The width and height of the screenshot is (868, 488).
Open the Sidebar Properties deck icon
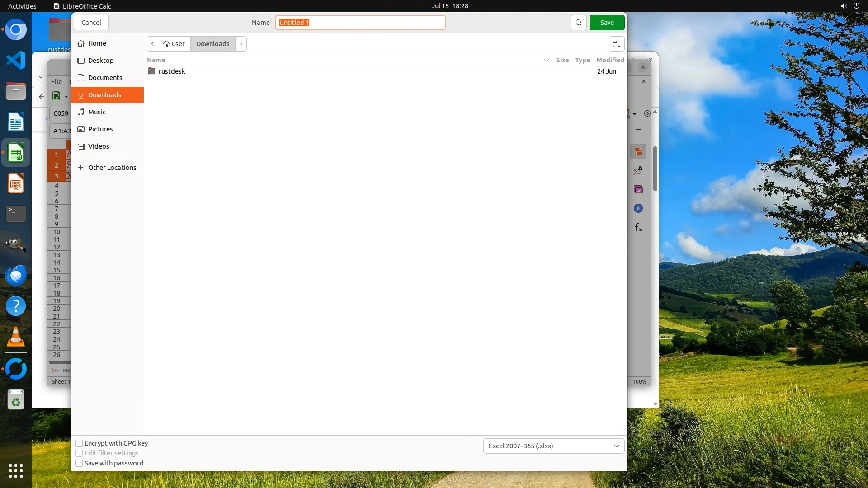click(638, 151)
